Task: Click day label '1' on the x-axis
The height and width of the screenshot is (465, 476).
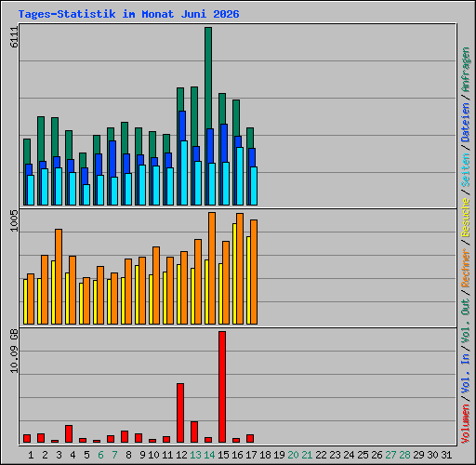Action: coord(31,455)
